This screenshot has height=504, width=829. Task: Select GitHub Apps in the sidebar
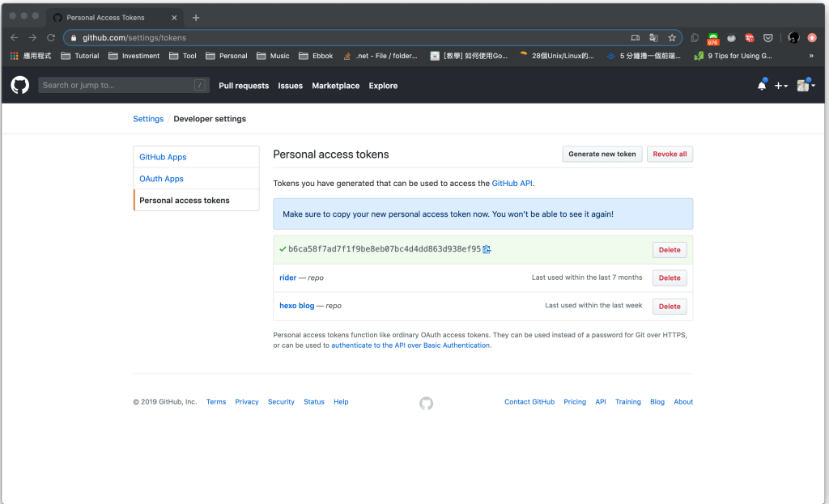coord(196,157)
